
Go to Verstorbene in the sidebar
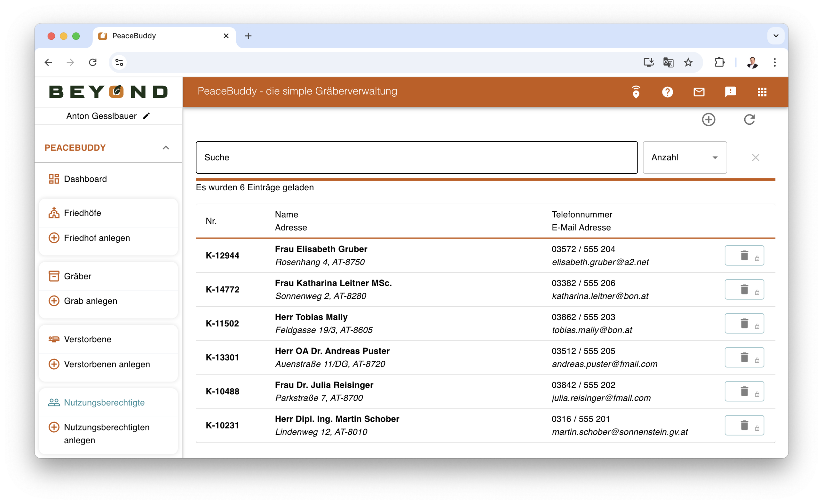click(87, 339)
